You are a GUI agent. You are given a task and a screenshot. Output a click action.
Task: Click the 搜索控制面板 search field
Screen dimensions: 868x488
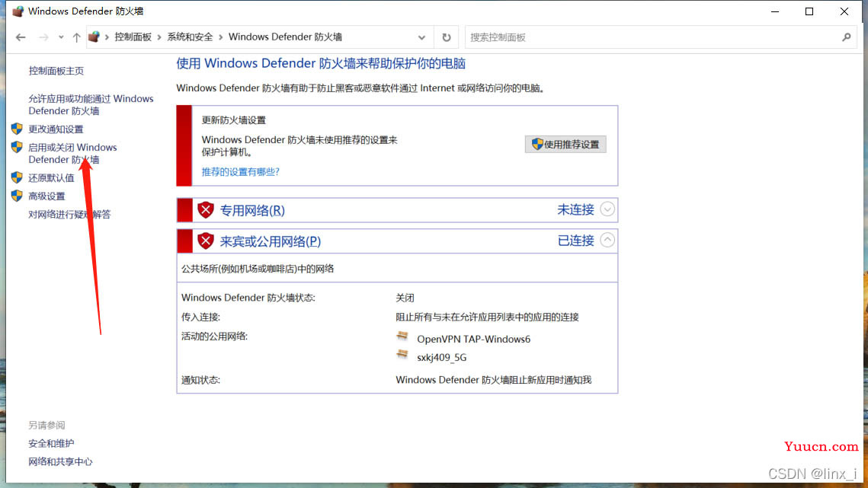coord(648,37)
